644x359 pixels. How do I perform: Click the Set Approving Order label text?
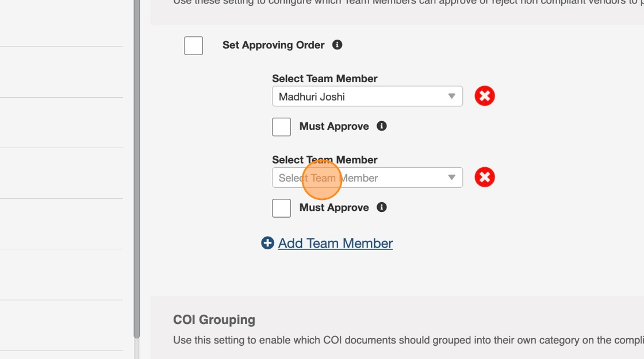[273, 45]
